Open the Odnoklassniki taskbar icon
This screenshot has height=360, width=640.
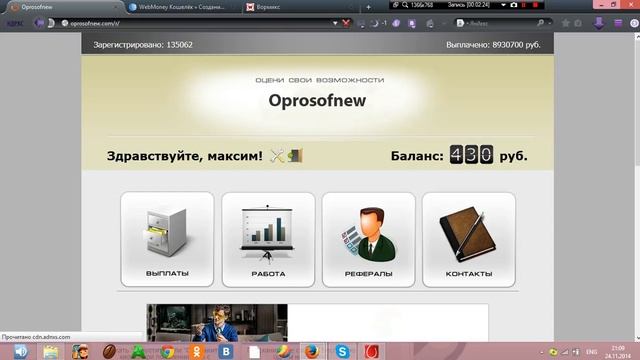click(x=197, y=351)
